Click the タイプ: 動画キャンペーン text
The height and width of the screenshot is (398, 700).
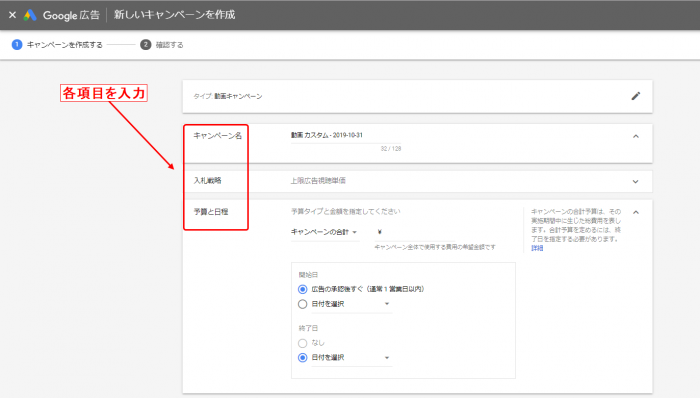tap(228, 96)
